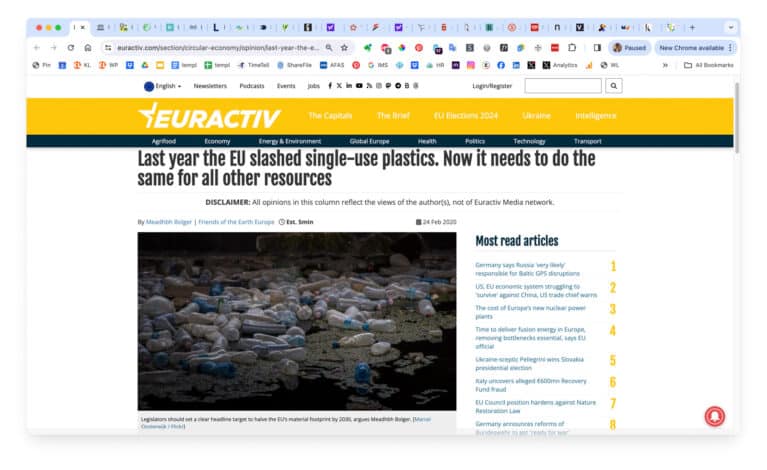Select EU Elections 2024 in yellow navigation
Viewport: 767px width, 470px height.
pyautogui.click(x=464, y=116)
